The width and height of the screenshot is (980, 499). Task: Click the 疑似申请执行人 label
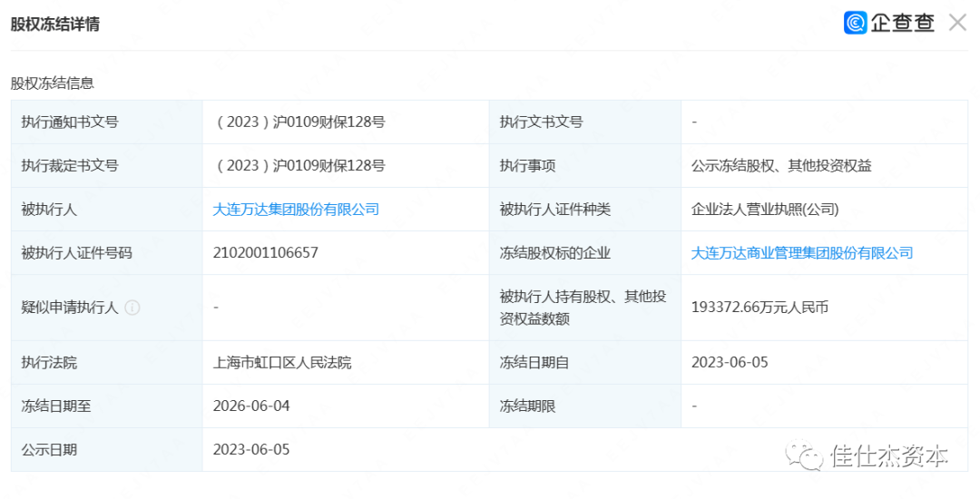pyautogui.click(x=70, y=308)
